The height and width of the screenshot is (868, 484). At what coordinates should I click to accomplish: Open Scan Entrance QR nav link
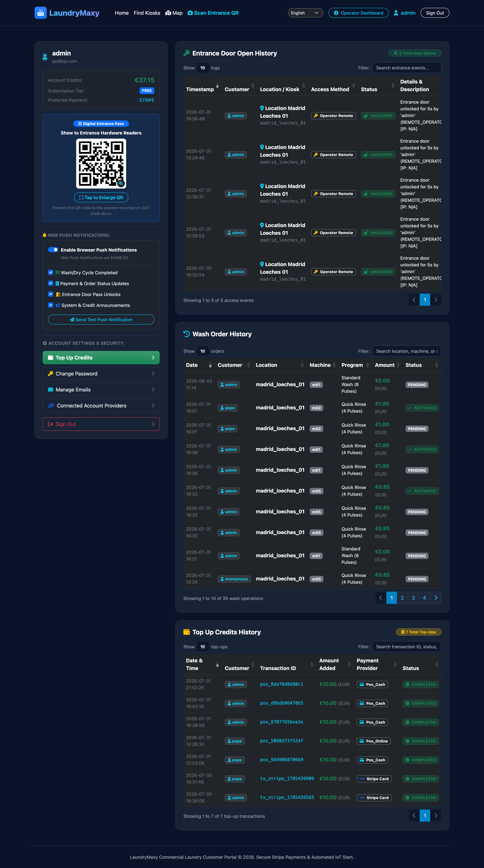pyautogui.click(x=213, y=13)
